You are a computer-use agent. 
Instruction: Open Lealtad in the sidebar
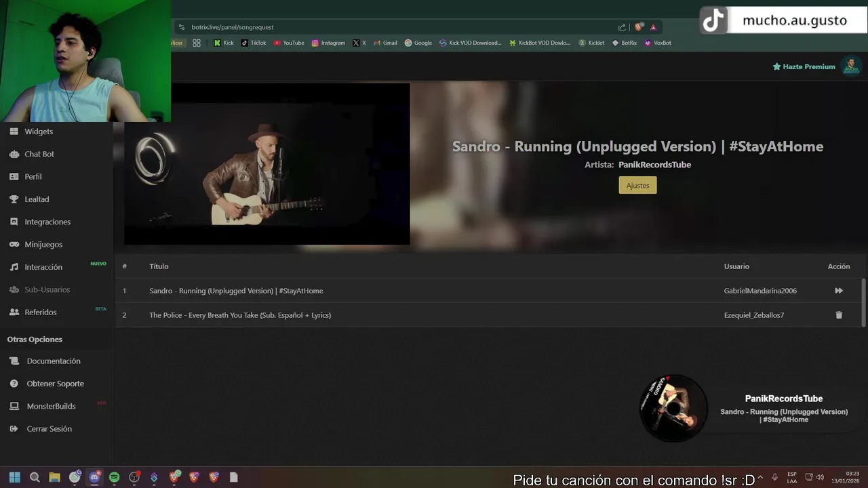click(x=37, y=199)
